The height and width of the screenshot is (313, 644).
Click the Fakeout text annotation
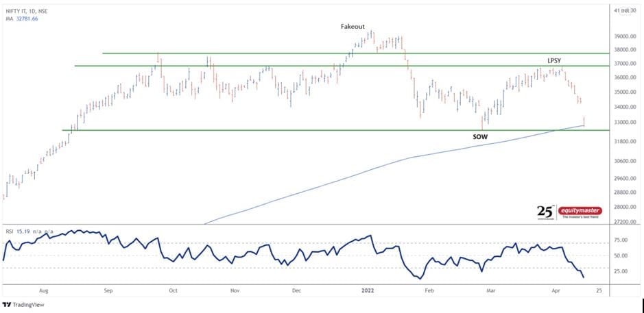pos(353,26)
